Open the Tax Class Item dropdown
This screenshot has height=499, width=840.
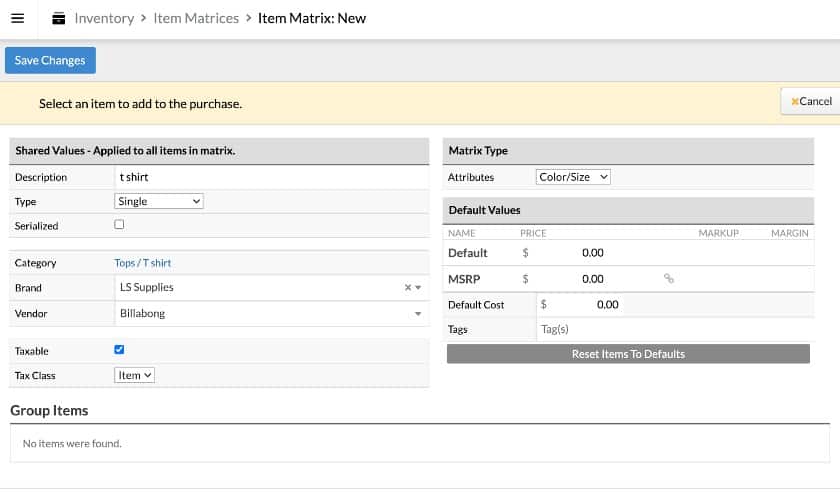pyautogui.click(x=134, y=375)
